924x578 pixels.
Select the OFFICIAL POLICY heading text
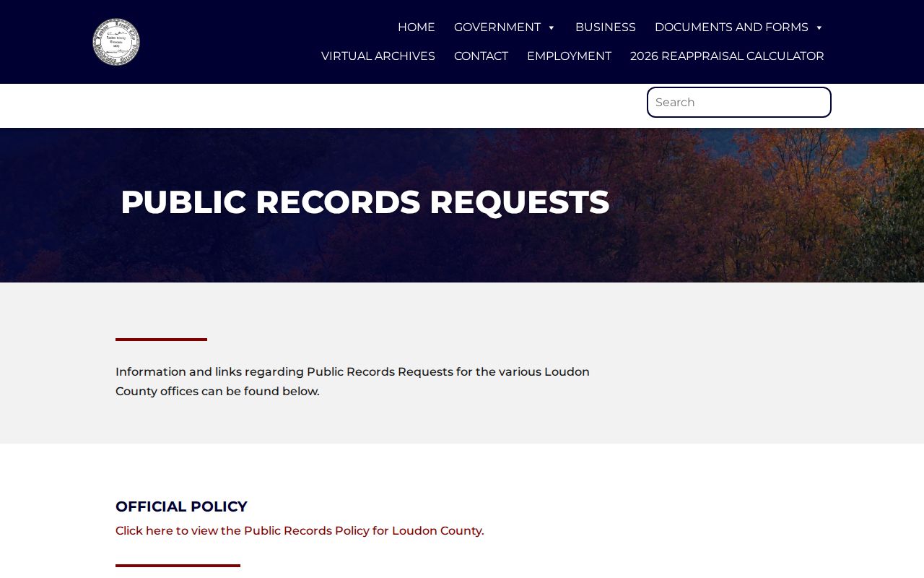pyautogui.click(x=181, y=506)
